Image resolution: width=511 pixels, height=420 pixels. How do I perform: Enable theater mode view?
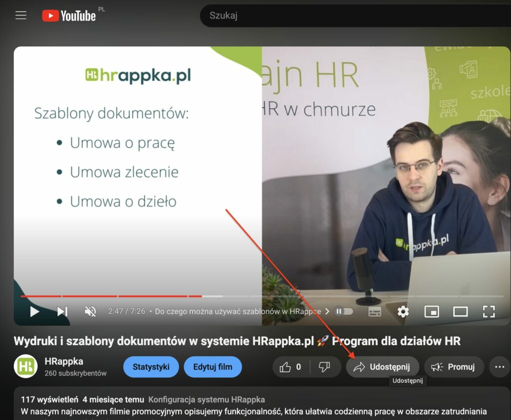pyautogui.click(x=460, y=312)
